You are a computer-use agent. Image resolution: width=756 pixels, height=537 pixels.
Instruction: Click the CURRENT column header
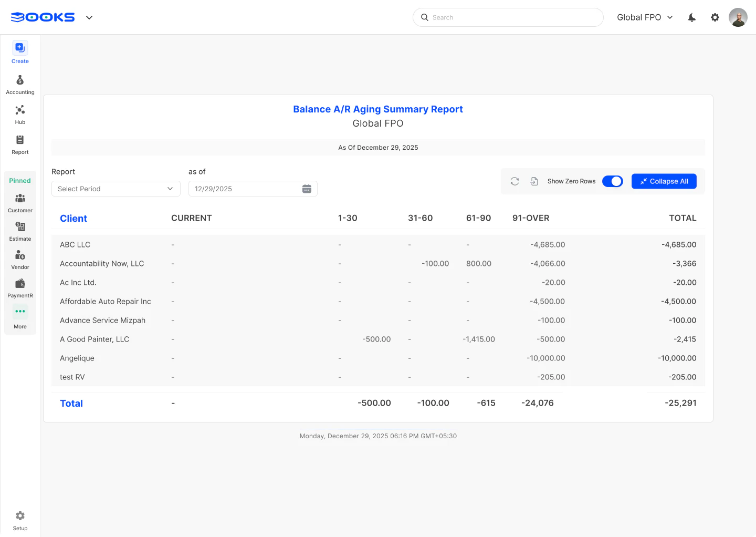[x=192, y=218]
